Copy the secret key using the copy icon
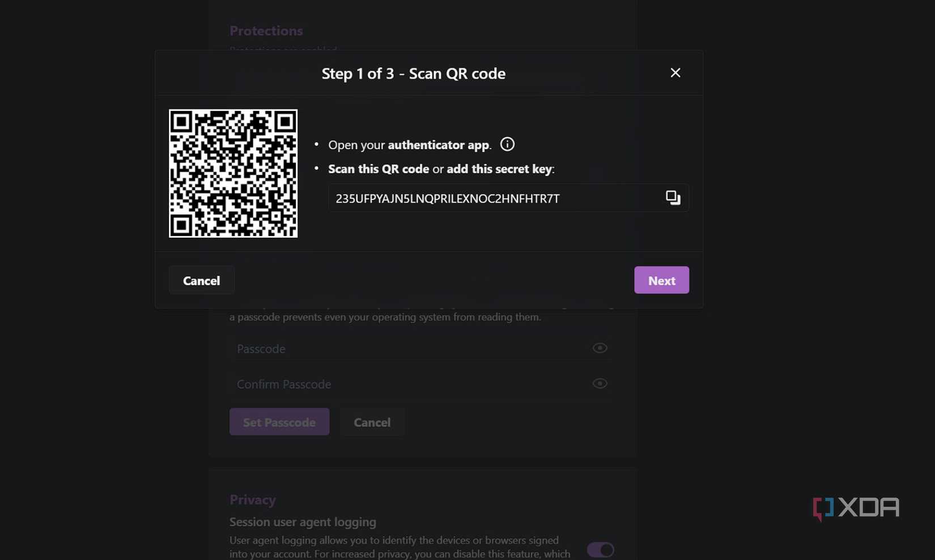Image resolution: width=935 pixels, height=560 pixels. coord(673,198)
